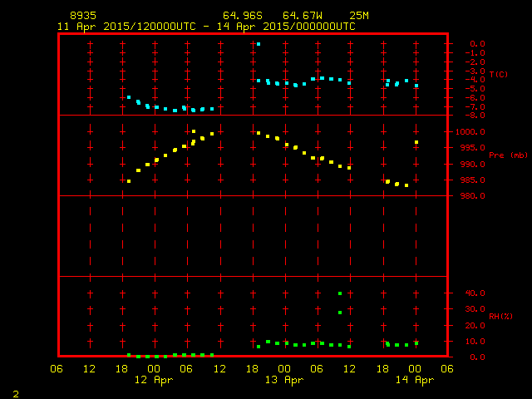Select the -6.0 temperature tick value

pyautogui.click(x=475, y=98)
